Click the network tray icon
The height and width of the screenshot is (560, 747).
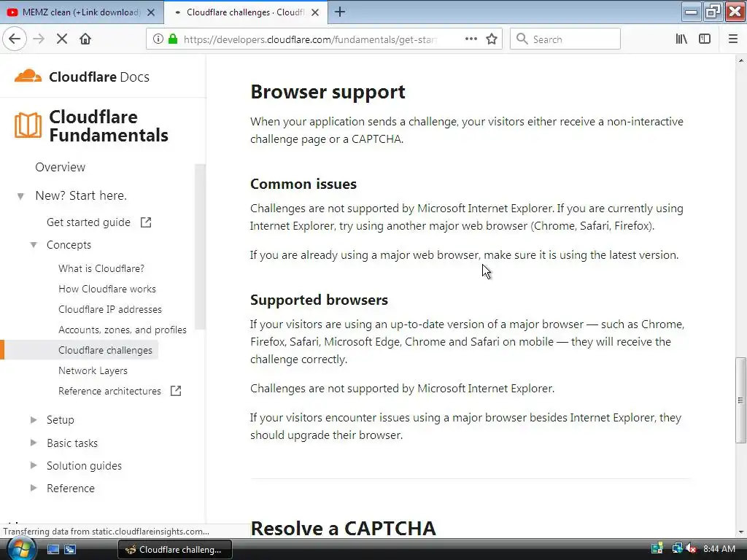coord(677,549)
